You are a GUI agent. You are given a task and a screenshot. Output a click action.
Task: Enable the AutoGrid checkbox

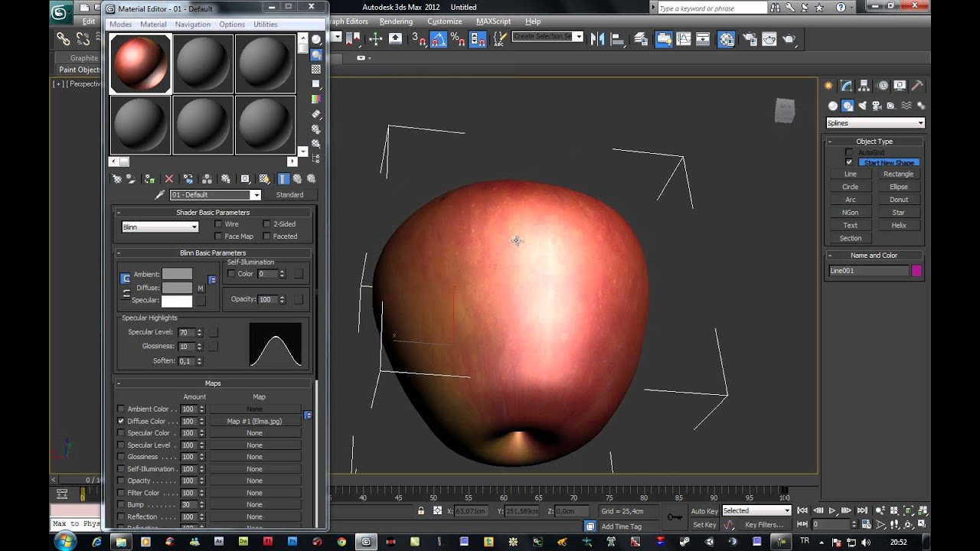click(x=848, y=152)
